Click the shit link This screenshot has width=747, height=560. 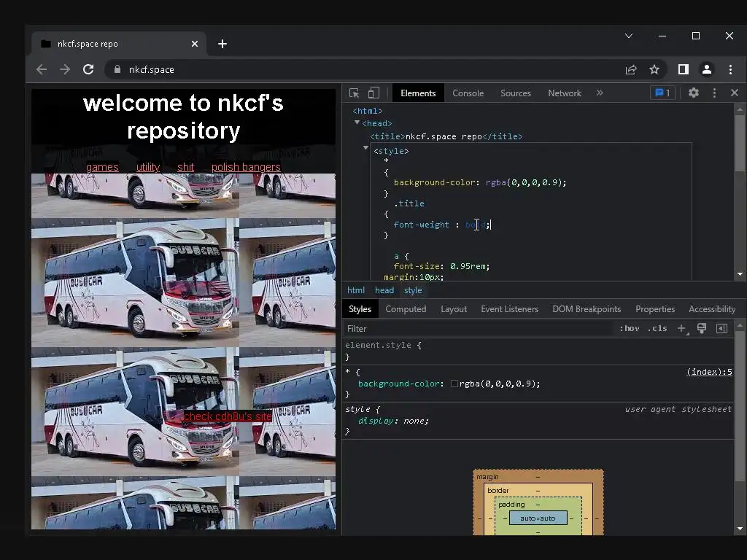click(x=185, y=167)
